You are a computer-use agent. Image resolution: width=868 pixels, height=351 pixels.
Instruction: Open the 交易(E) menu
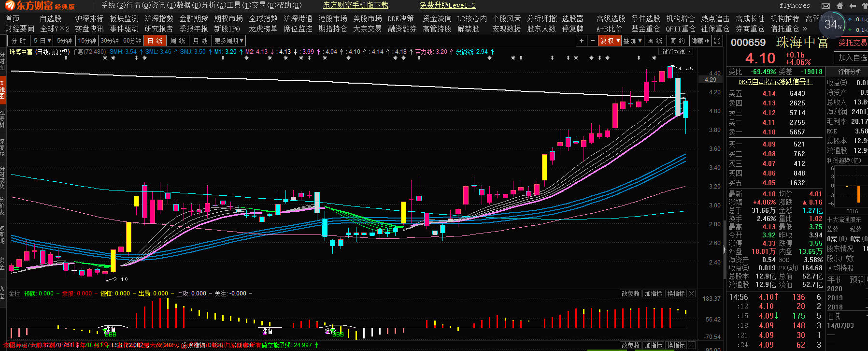[x=265, y=5]
